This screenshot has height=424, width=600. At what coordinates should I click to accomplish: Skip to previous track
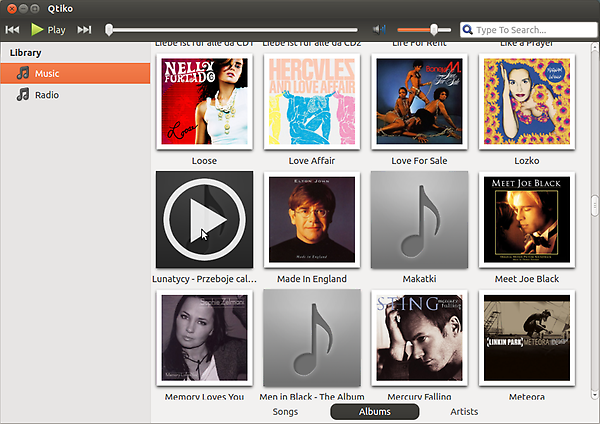(x=12, y=30)
